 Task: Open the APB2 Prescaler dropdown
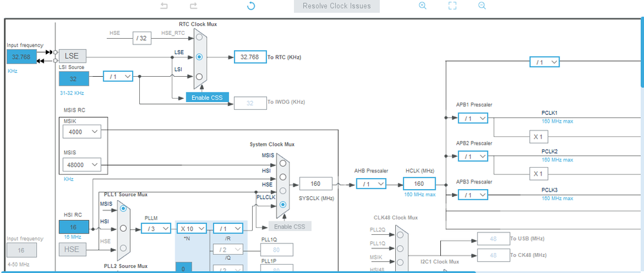[x=473, y=156]
